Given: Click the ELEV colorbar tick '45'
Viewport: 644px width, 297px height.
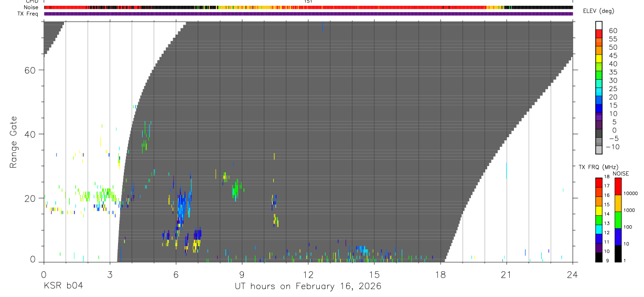Looking at the screenshot, I should [x=613, y=56].
